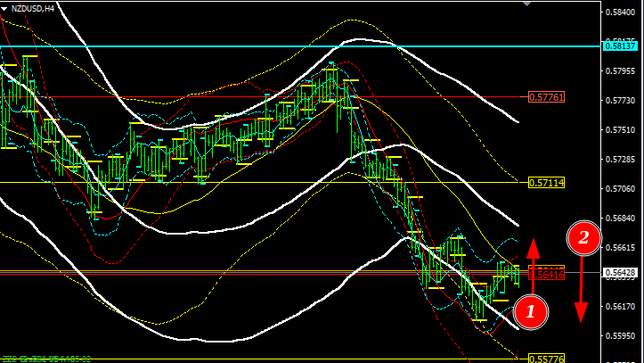This screenshot has height=363, width=644.
Task: Click the red 0.57761 level label
Action: [x=546, y=97]
